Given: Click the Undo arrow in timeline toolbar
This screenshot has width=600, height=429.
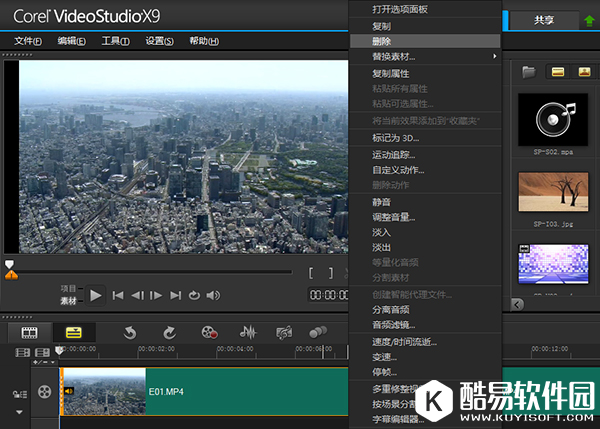Looking at the screenshot, I should click(130, 332).
